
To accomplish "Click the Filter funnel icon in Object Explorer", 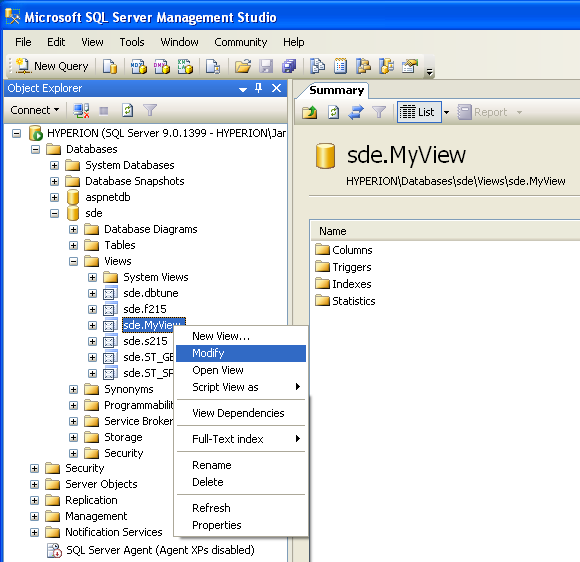I will (150, 110).
